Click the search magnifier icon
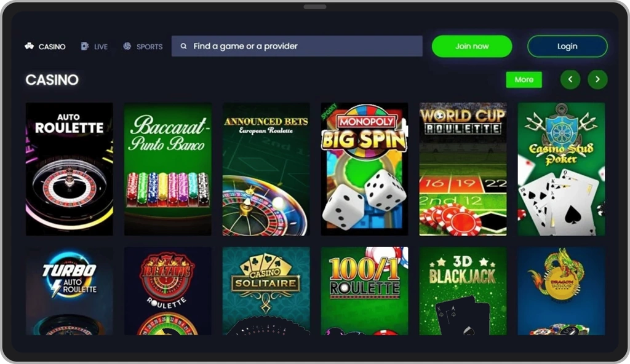The image size is (630, 364). pos(183,46)
